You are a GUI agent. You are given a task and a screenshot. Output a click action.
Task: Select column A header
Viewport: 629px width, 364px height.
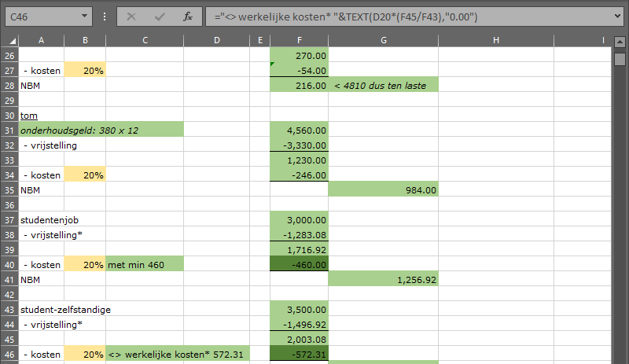coord(41,40)
